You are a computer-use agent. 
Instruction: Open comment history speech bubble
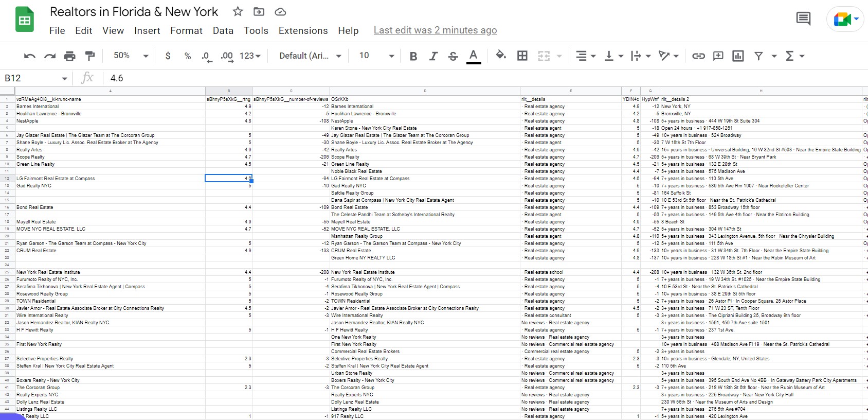[803, 19]
